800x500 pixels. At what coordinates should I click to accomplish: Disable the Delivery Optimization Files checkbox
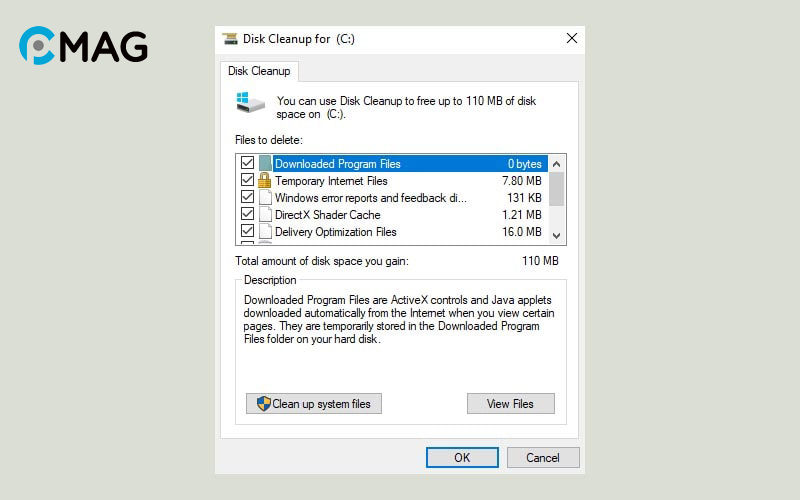(x=247, y=232)
